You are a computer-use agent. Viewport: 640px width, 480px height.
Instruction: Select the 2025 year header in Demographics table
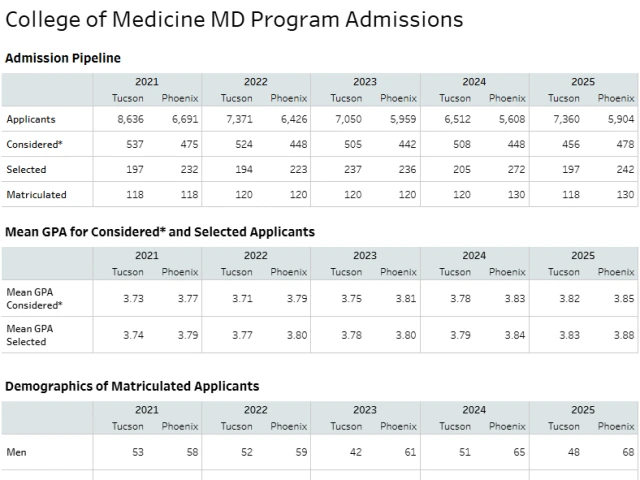(x=582, y=410)
